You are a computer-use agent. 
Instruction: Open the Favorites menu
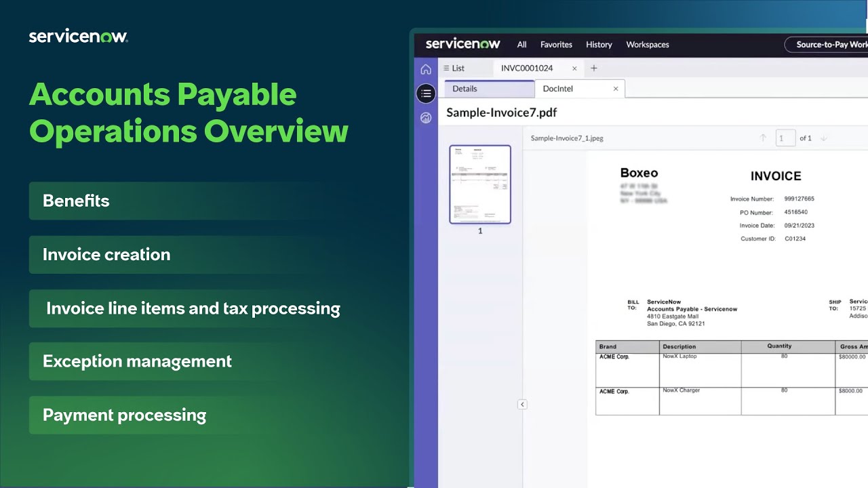pos(556,45)
